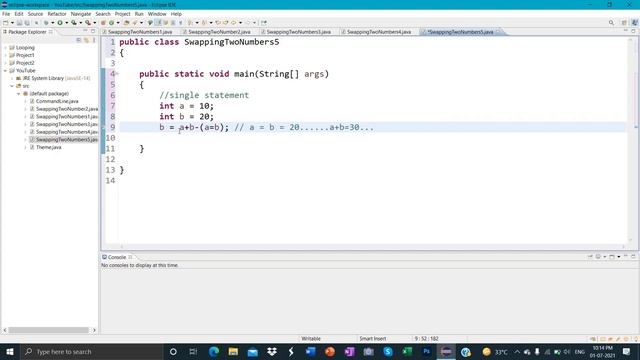Expand the Looping project
This screenshot has width=640, height=360.
tap(5, 47)
